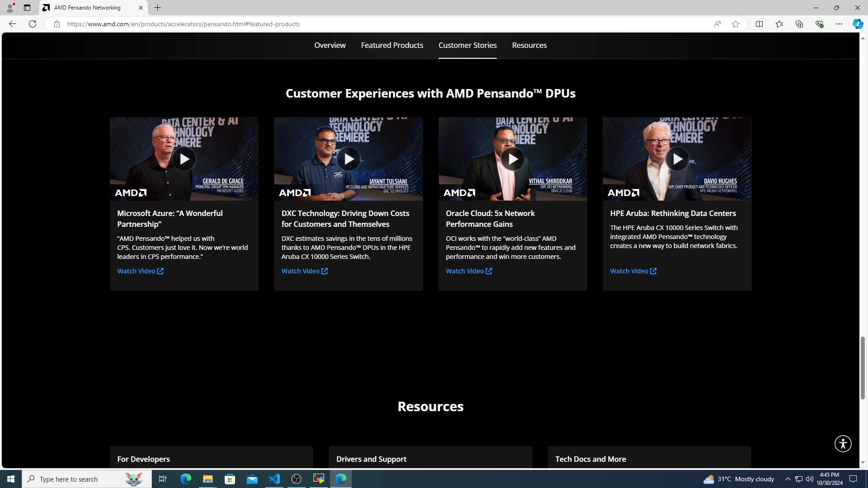Play the David Hughes video
This screenshot has width=868, height=488.
(x=677, y=159)
